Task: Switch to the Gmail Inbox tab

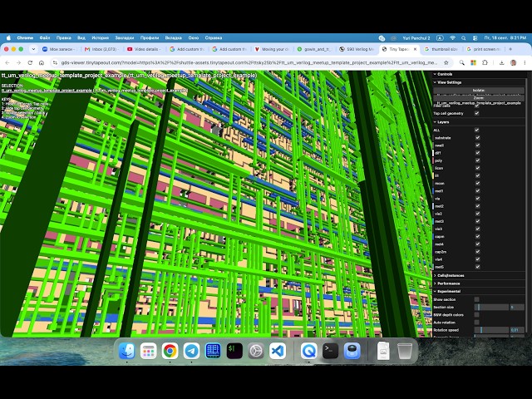Action: (x=101, y=49)
